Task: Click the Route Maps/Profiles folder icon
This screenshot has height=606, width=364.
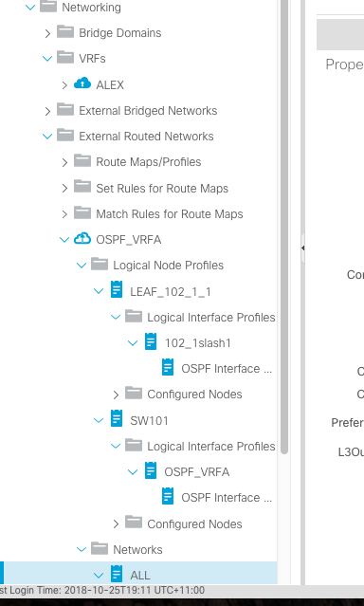Action: click(82, 160)
